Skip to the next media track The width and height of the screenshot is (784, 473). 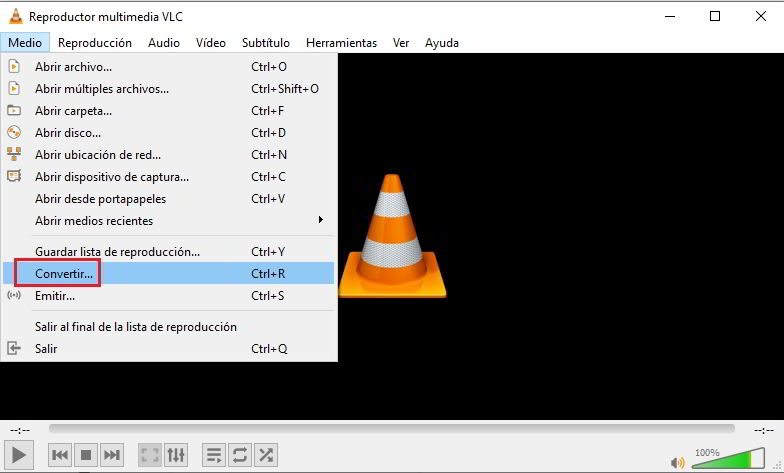tap(112, 455)
